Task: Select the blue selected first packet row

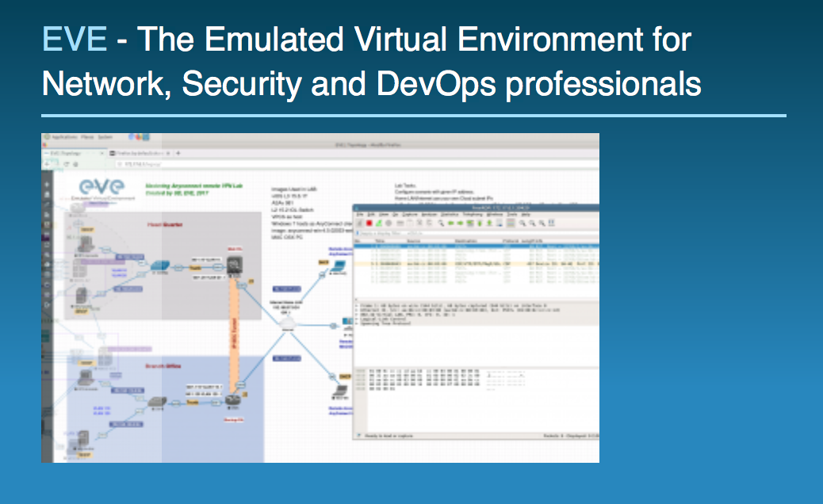Action: tap(476, 246)
